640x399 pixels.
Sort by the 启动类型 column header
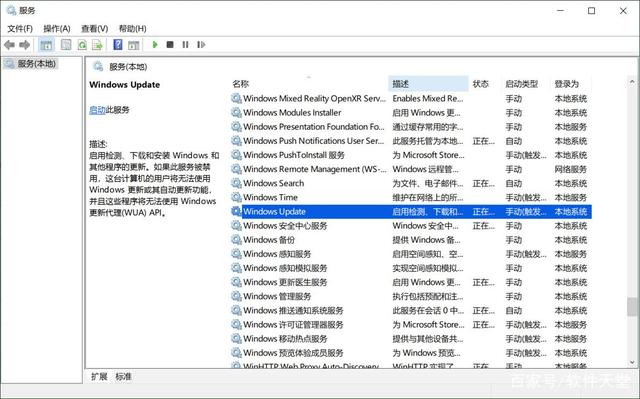tap(525, 84)
